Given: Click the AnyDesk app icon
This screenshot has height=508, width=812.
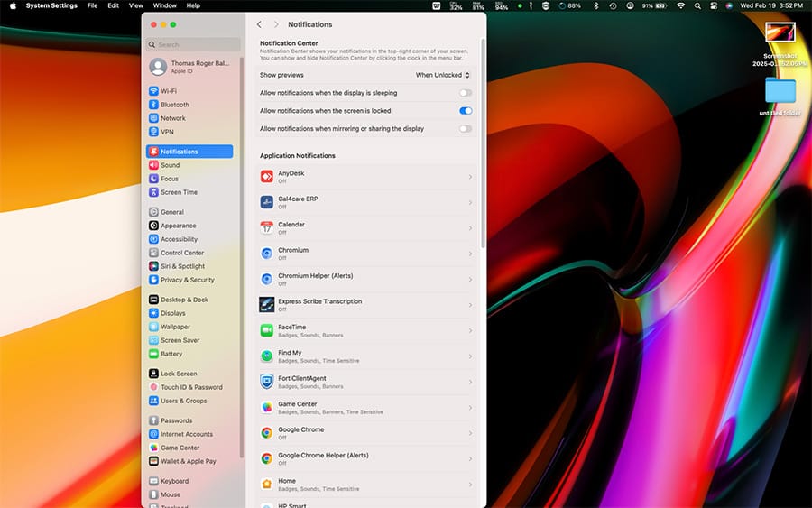Looking at the screenshot, I should tap(267, 177).
